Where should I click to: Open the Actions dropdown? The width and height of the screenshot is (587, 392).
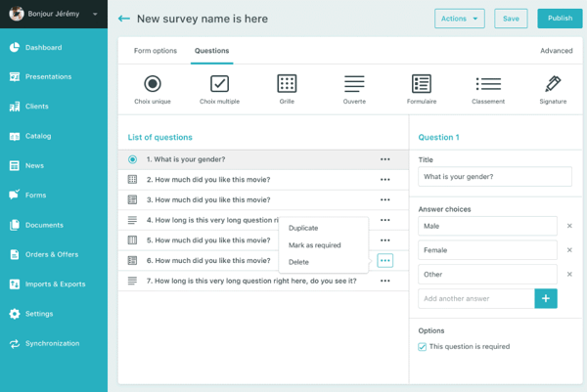[x=460, y=19]
